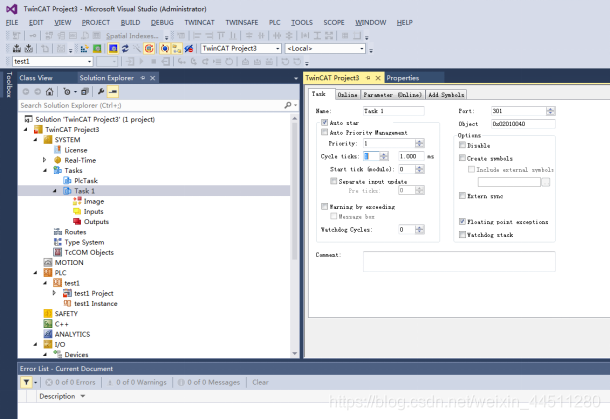Image resolution: width=610 pixels, height=420 pixels.
Task: Click the Visual Studio logo icon
Action: point(12,9)
